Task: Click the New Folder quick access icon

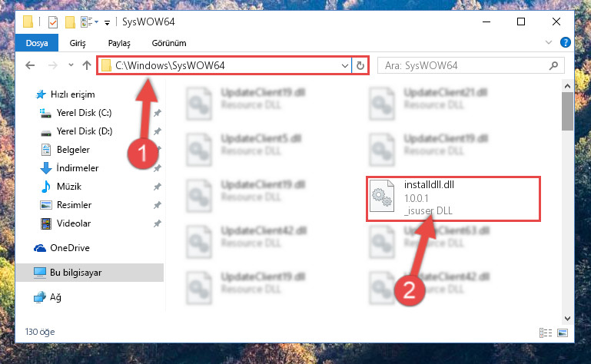Action: [x=70, y=22]
